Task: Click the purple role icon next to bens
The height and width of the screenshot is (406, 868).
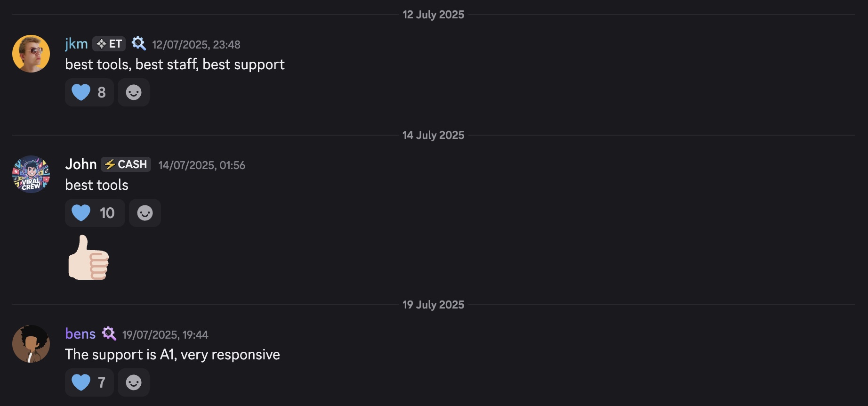Action: click(x=109, y=334)
